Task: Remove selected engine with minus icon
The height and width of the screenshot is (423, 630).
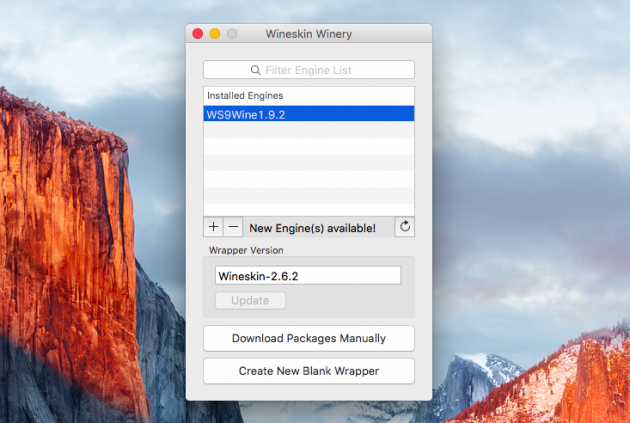Action: click(233, 227)
